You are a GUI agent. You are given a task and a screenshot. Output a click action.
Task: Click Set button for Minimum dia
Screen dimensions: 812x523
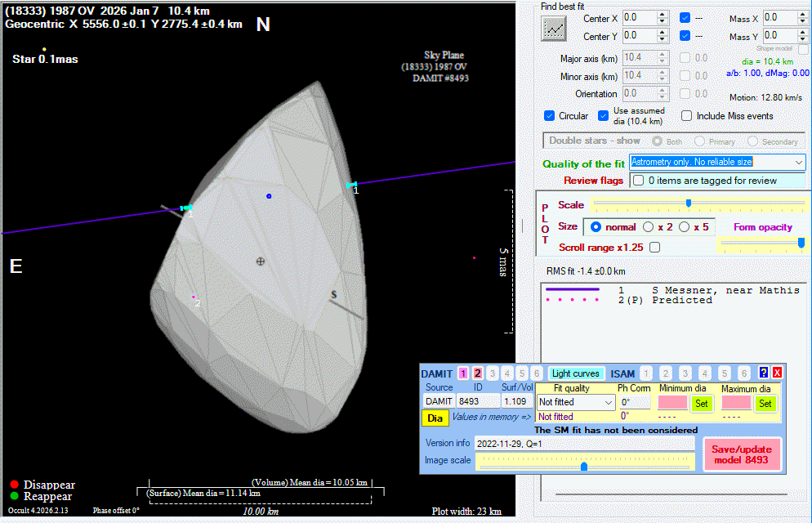pyautogui.click(x=701, y=403)
